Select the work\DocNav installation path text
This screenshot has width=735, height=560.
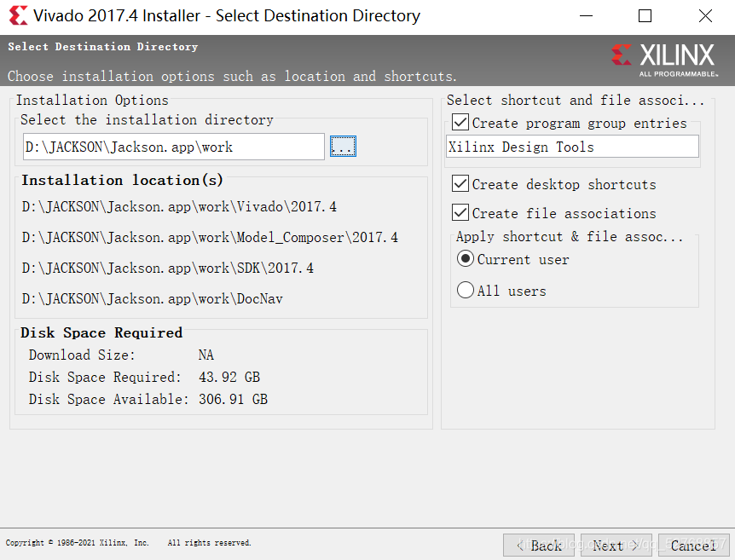click(x=153, y=299)
